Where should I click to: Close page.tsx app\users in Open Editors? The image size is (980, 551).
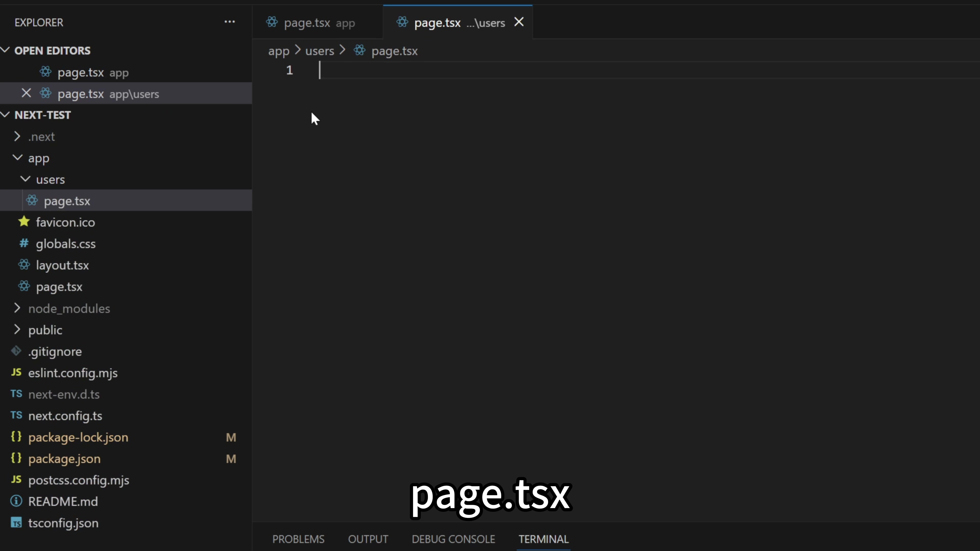tap(26, 93)
